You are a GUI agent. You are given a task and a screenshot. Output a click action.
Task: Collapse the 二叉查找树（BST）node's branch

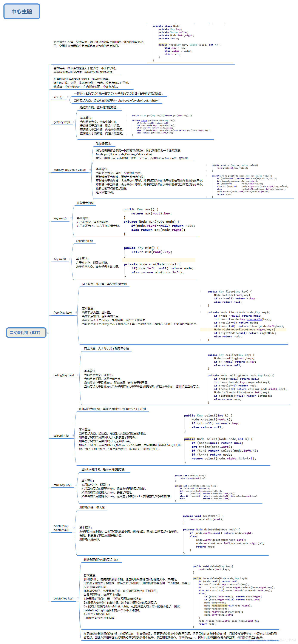coord(48,333)
